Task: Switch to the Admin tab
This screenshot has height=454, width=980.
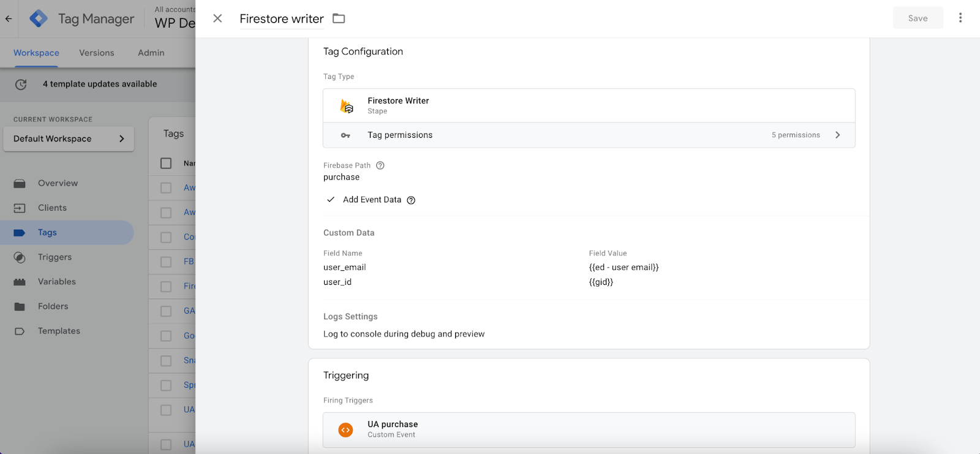Action: (151, 53)
